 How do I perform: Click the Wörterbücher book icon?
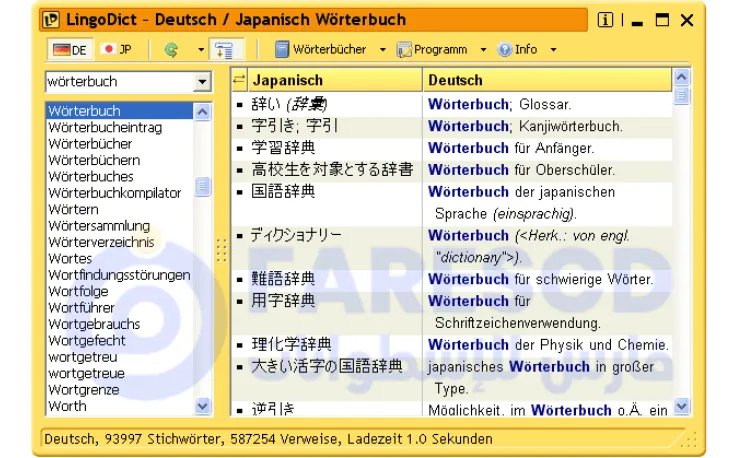point(282,49)
